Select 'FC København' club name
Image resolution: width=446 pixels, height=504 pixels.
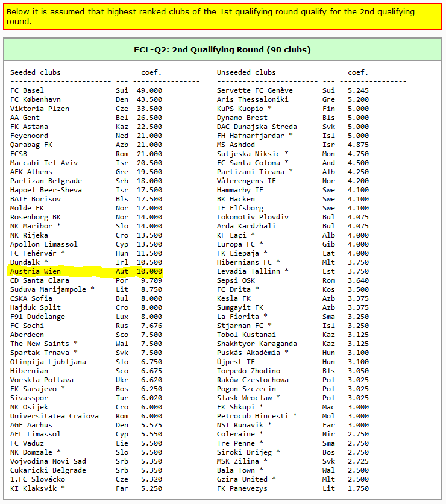point(36,99)
